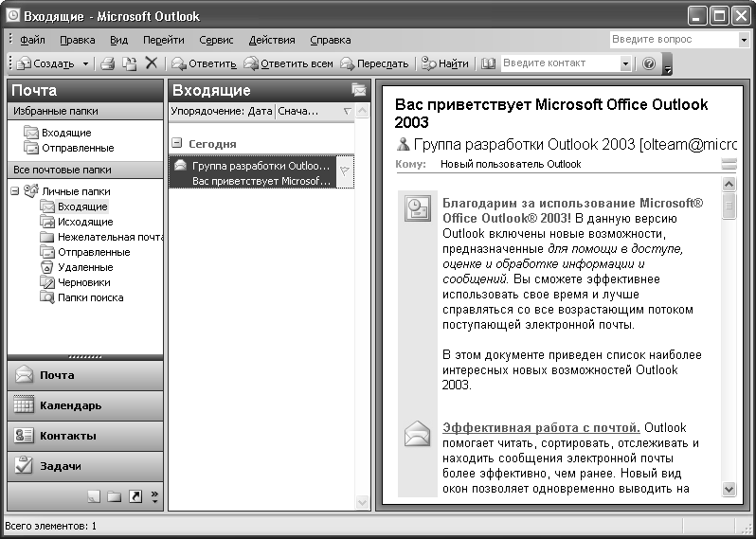The image size is (756, 539).
Task: Open the Введите вопрос dropdown arrow
Action: point(744,40)
